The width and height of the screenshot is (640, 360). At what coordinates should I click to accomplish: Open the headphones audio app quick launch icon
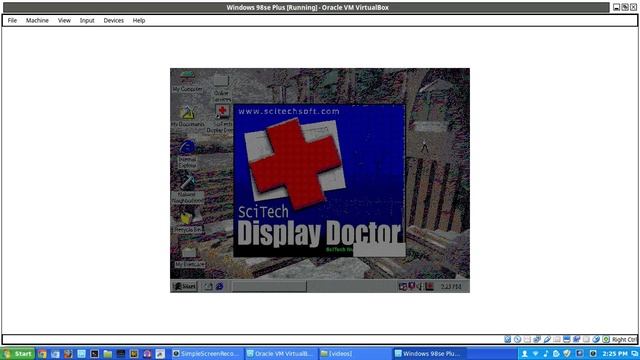point(147,354)
